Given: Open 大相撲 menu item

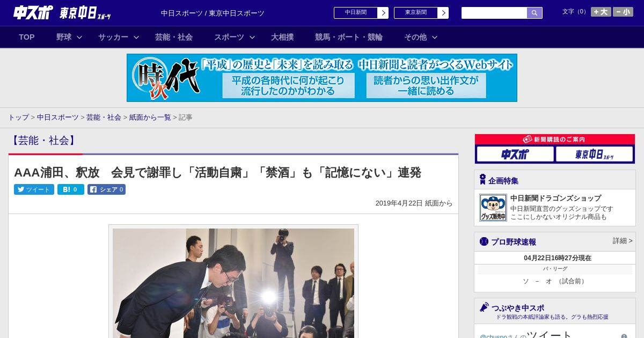Looking at the screenshot, I should point(282,37).
